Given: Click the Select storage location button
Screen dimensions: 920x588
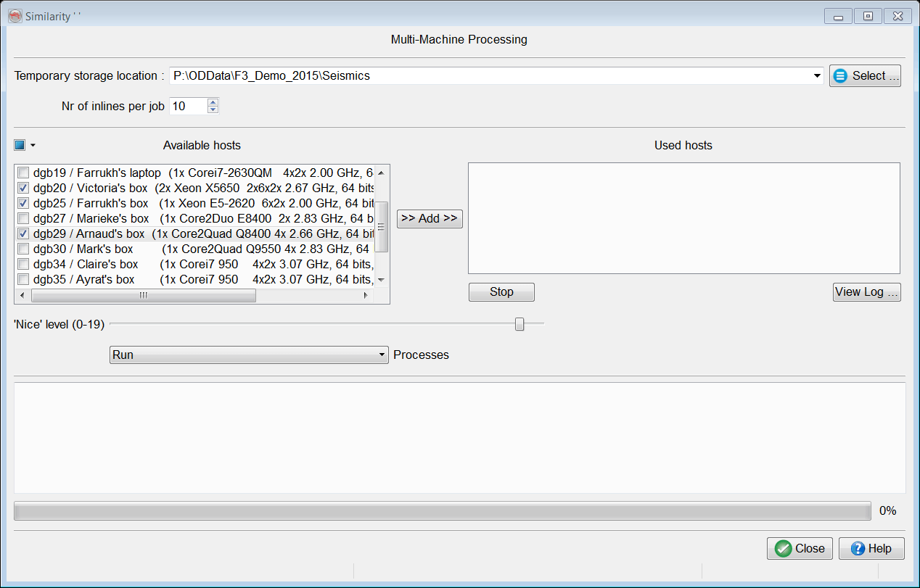Looking at the screenshot, I should (865, 76).
